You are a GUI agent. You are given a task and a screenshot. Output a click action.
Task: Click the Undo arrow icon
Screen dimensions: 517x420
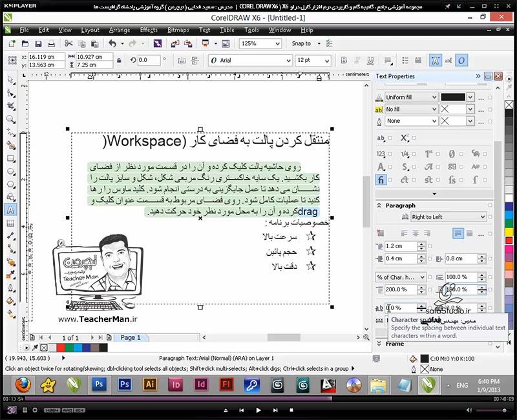[x=112, y=43]
